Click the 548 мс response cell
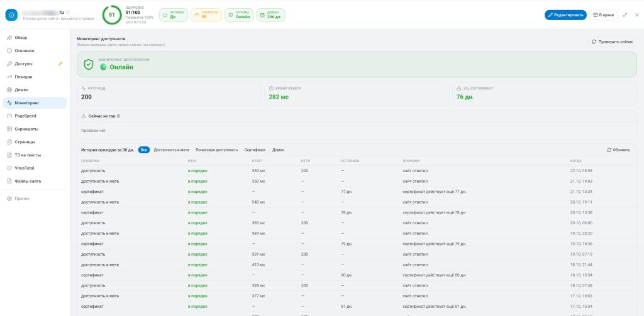Image resolution: width=644 pixels, height=316 pixels. click(x=258, y=202)
